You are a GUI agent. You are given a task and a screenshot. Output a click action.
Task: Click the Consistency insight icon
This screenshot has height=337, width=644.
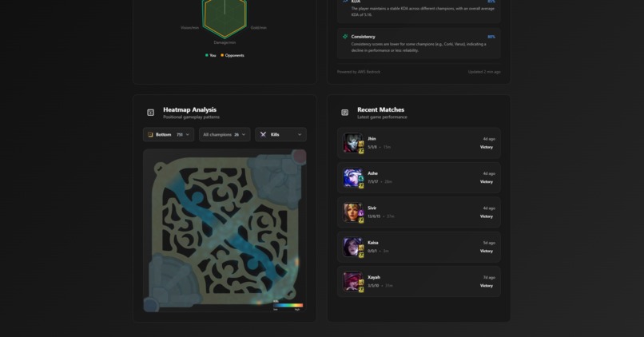[x=345, y=37]
